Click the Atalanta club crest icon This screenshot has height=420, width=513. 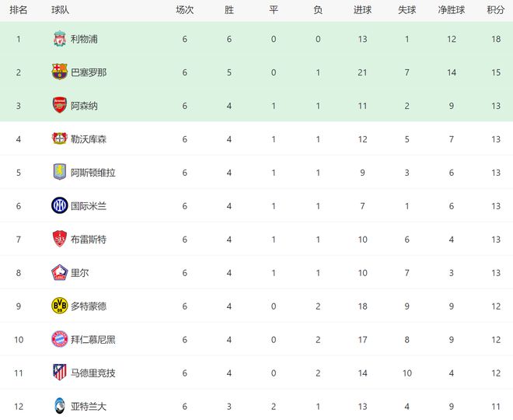click(x=60, y=406)
